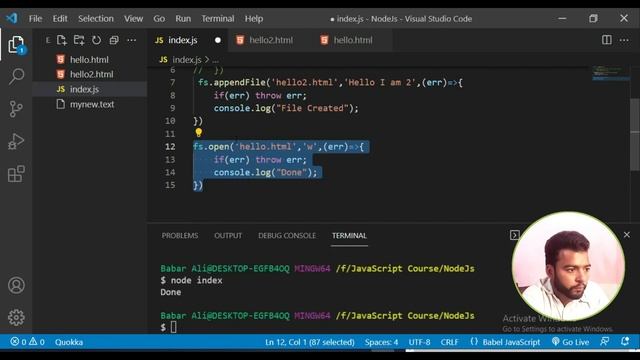Refresh the Explorer file list

96,40
